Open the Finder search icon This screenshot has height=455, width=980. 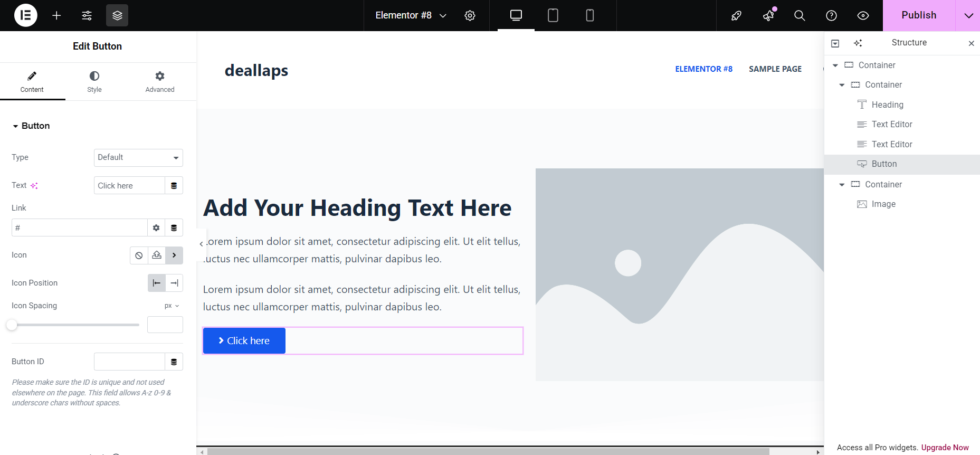point(800,15)
